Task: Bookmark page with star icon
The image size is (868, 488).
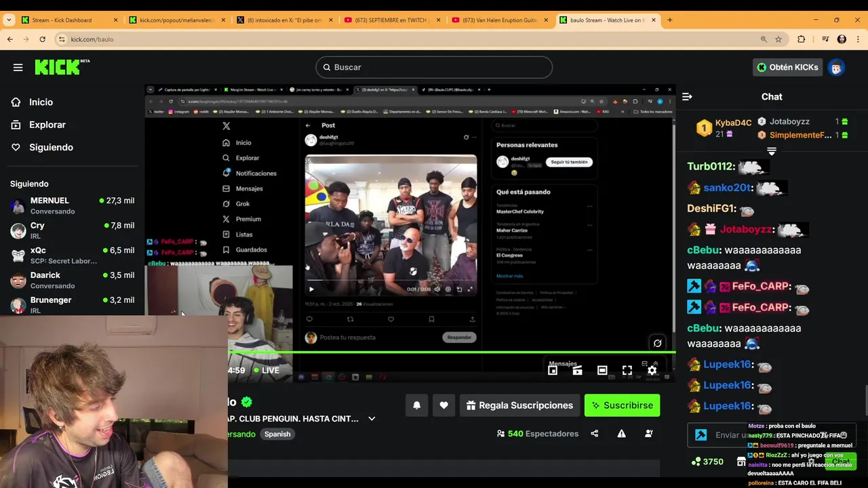Action: coord(778,39)
